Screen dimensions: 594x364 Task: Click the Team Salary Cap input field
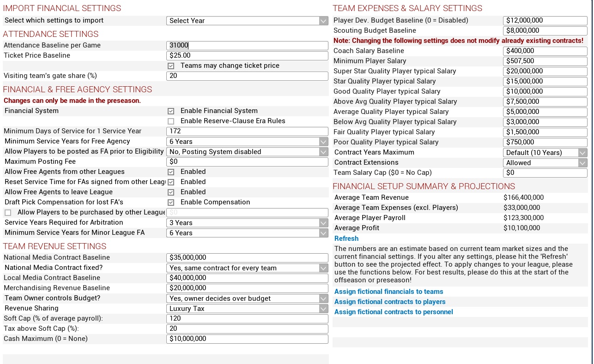(545, 173)
